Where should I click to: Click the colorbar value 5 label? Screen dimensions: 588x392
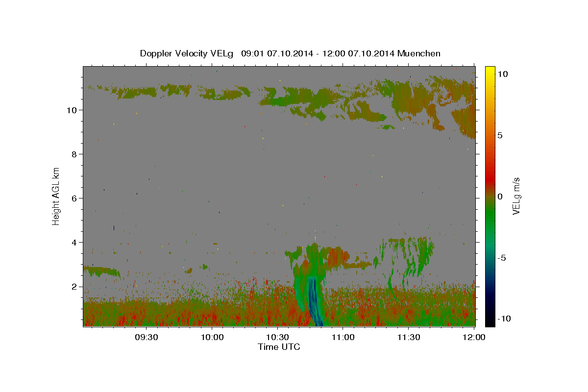(x=500, y=135)
